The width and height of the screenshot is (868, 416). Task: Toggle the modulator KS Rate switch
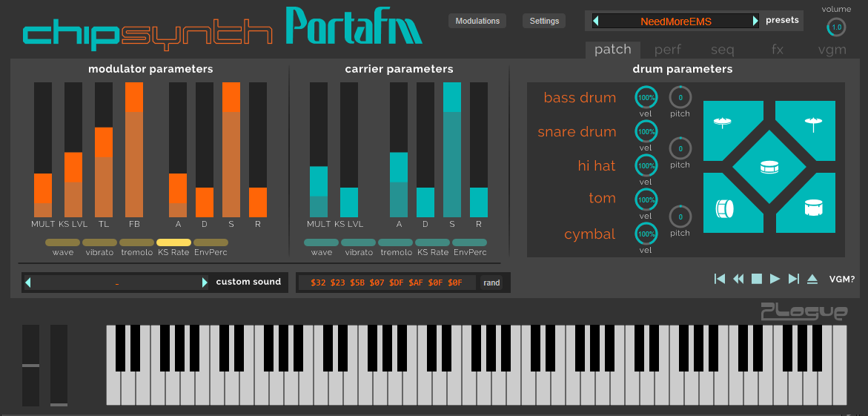point(173,242)
